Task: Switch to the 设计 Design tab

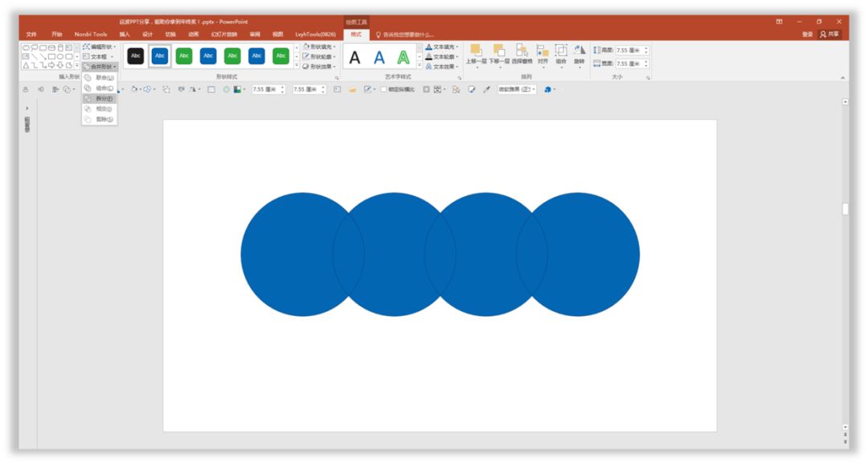Action: tap(147, 35)
